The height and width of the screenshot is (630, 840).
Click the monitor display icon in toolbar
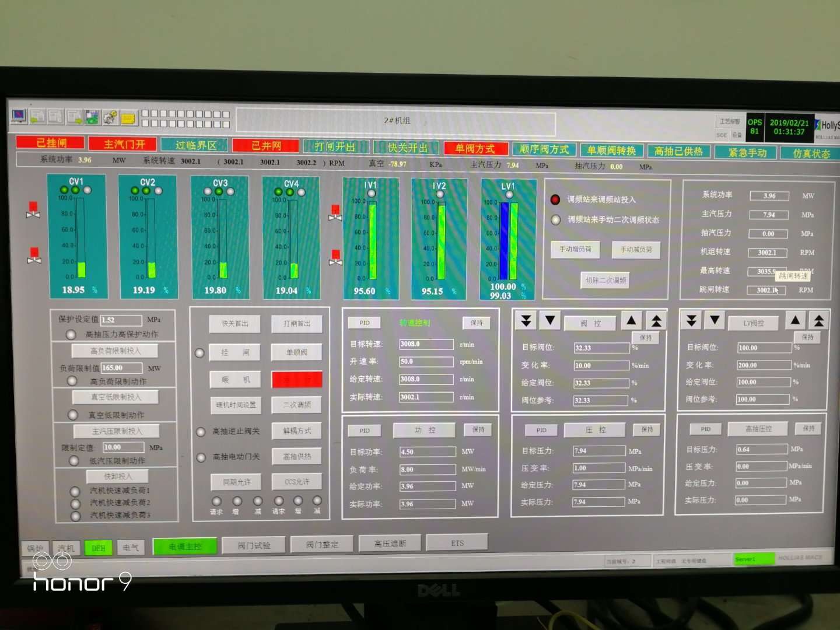(x=19, y=116)
